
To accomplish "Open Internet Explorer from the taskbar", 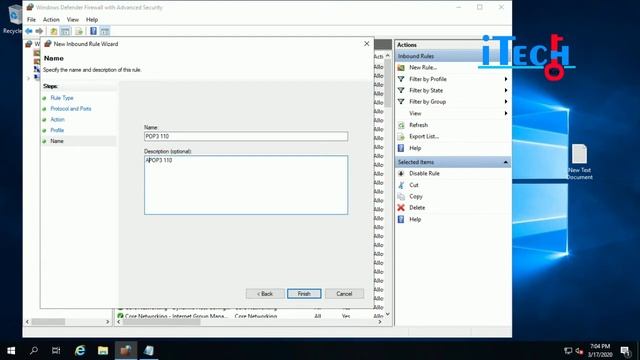I will click(80, 350).
